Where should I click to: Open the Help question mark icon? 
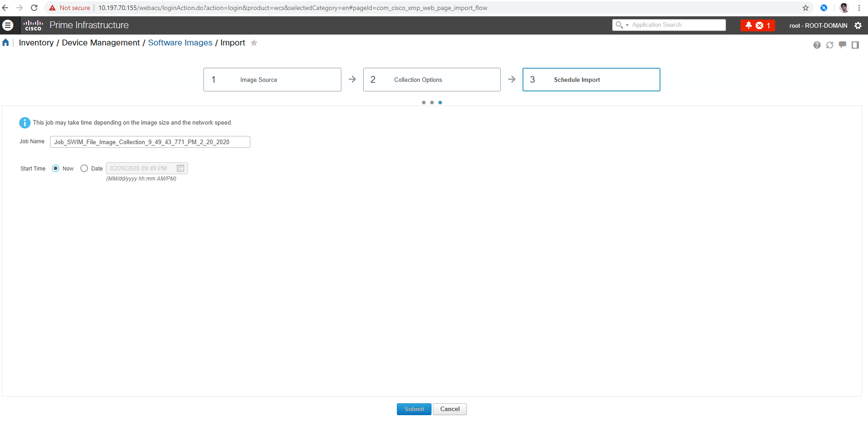tap(817, 45)
